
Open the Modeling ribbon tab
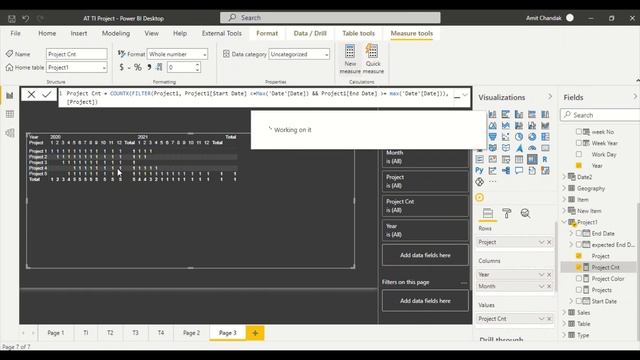[116, 33]
